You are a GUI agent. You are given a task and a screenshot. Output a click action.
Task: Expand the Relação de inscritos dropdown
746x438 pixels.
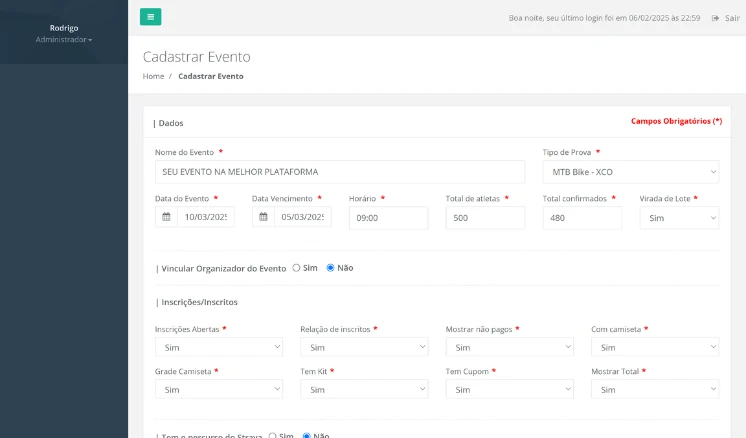364,347
